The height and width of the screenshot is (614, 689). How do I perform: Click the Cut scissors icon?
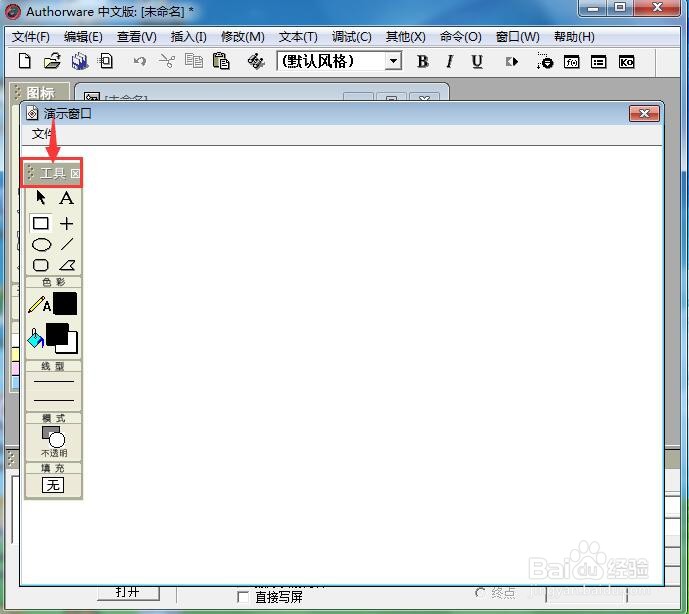coord(167,61)
